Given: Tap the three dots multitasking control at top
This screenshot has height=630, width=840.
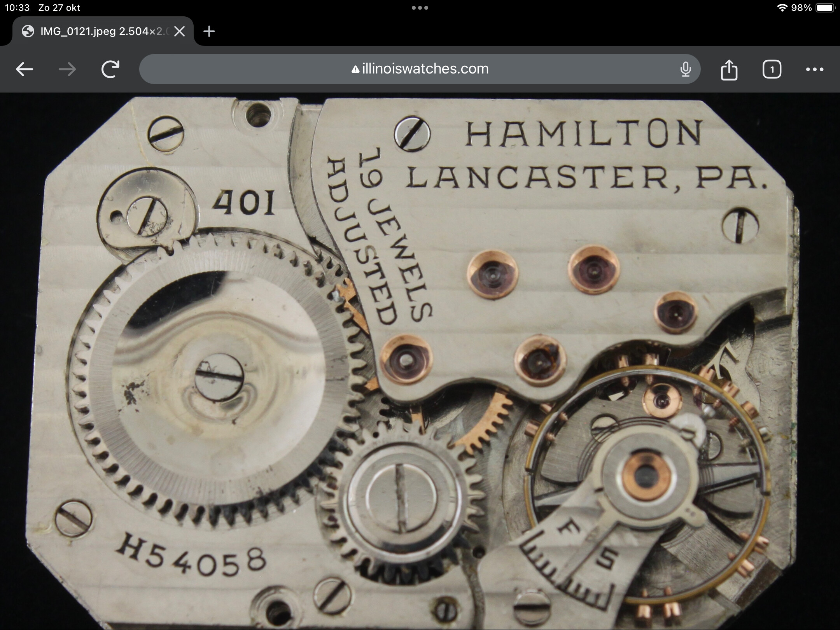Looking at the screenshot, I should pos(420,7).
